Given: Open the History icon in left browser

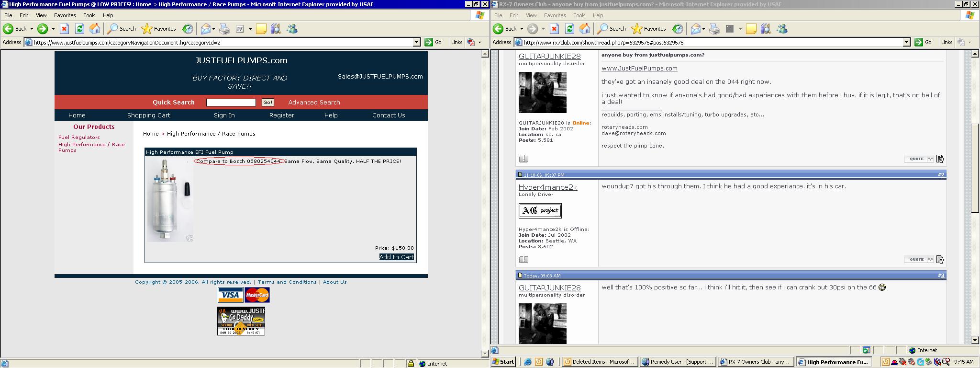Looking at the screenshot, I should point(188,29).
